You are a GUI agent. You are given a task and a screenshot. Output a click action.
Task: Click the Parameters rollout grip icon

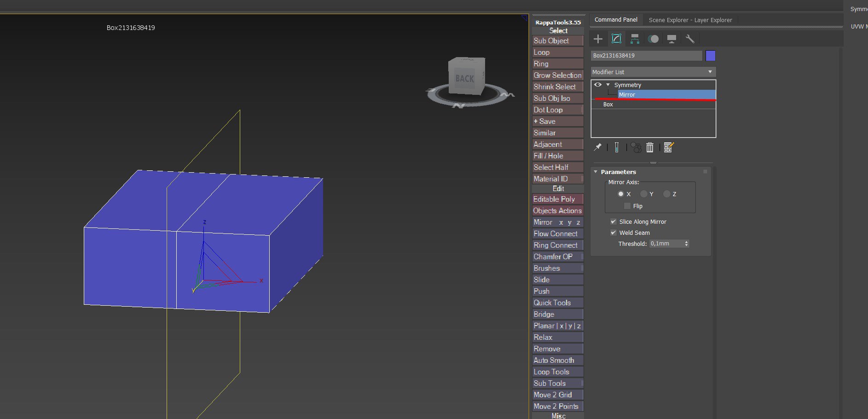pyautogui.click(x=705, y=172)
